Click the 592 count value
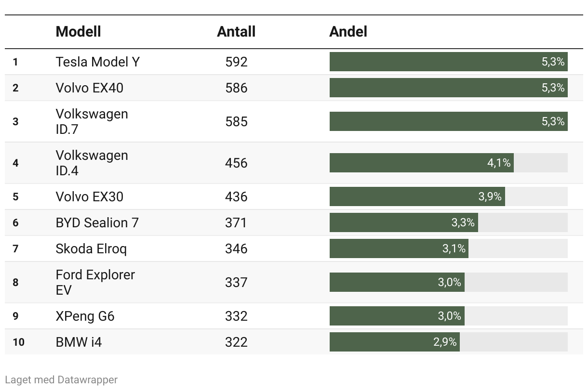This screenshot has height=391, width=588. point(236,62)
